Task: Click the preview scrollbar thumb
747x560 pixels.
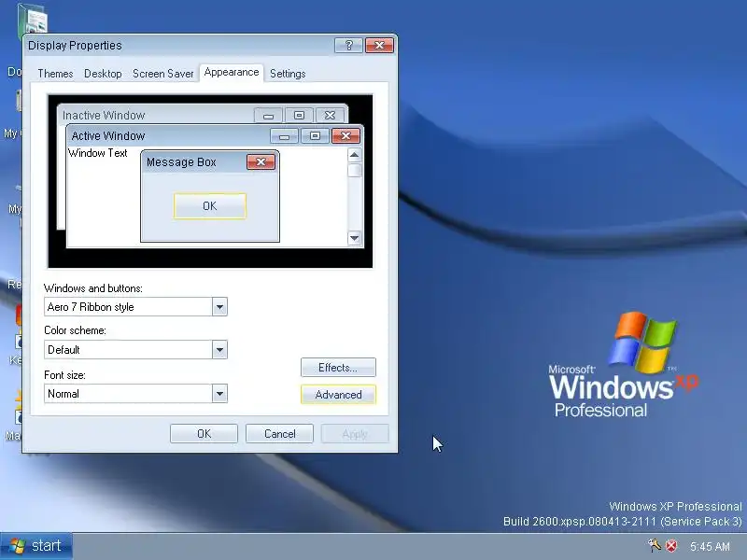Action: pyautogui.click(x=354, y=170)
